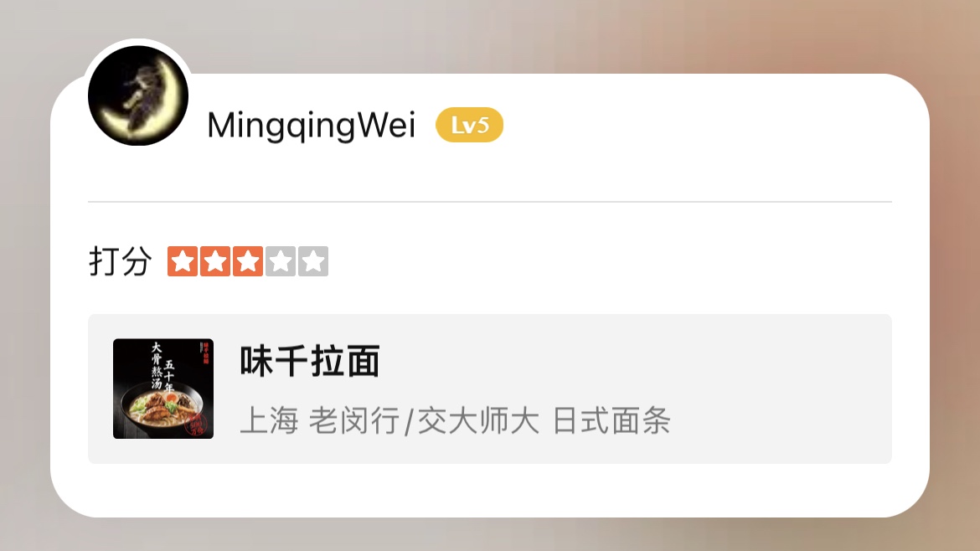
Task: Tap the 日式面条 category label
Action: 612,420
